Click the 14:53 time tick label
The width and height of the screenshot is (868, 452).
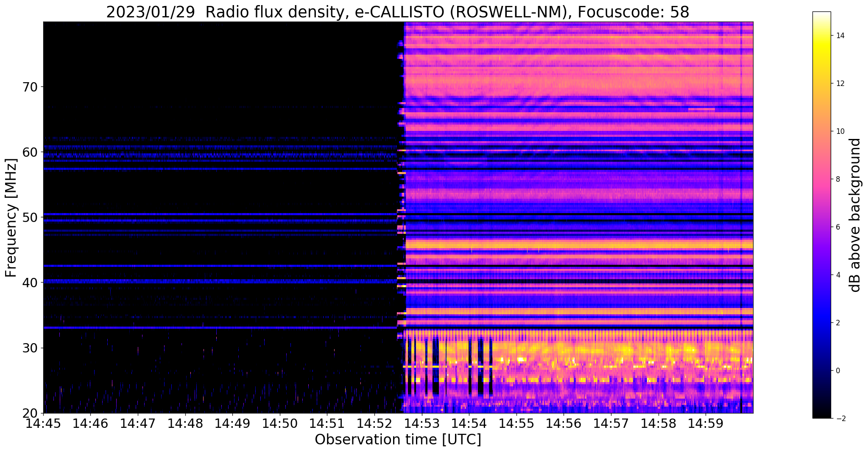pyautogui.click(x=421, y=423)
